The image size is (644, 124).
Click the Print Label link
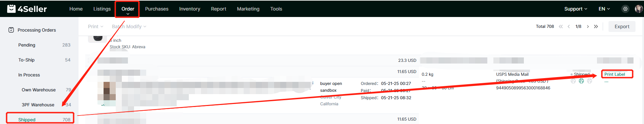tap(615, 74)
